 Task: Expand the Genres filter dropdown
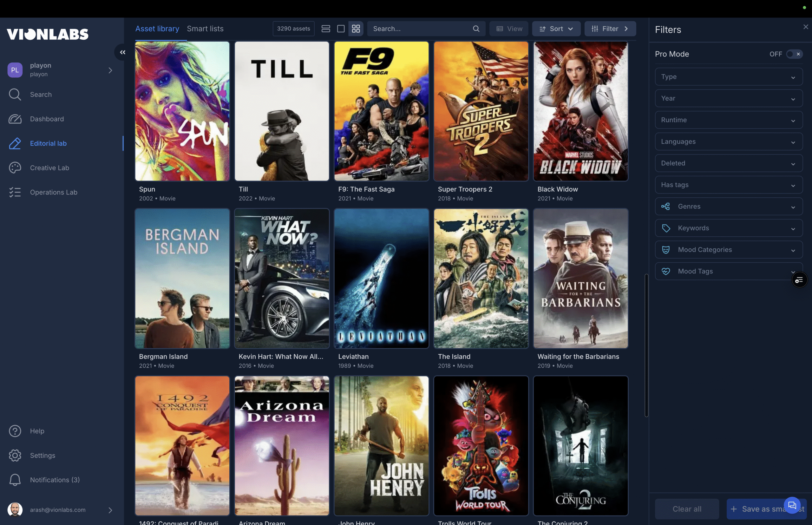[729, 206]
